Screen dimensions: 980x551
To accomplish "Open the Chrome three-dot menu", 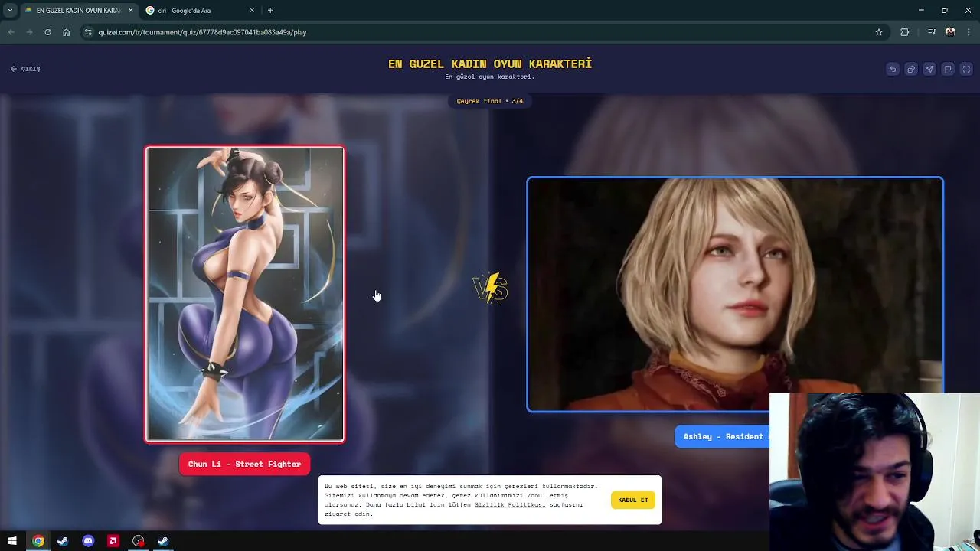I will (969, 32).
